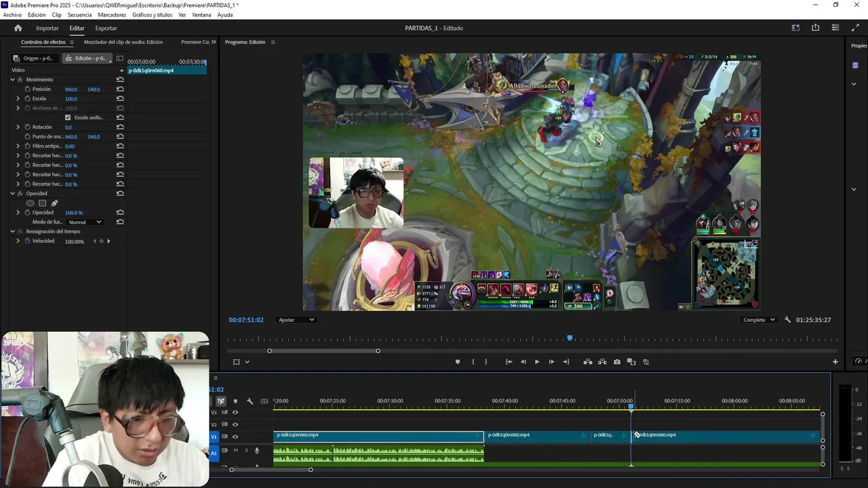Expand the Escala parameter
Viewport: 868px width, 488px height.
coord(18,98)
